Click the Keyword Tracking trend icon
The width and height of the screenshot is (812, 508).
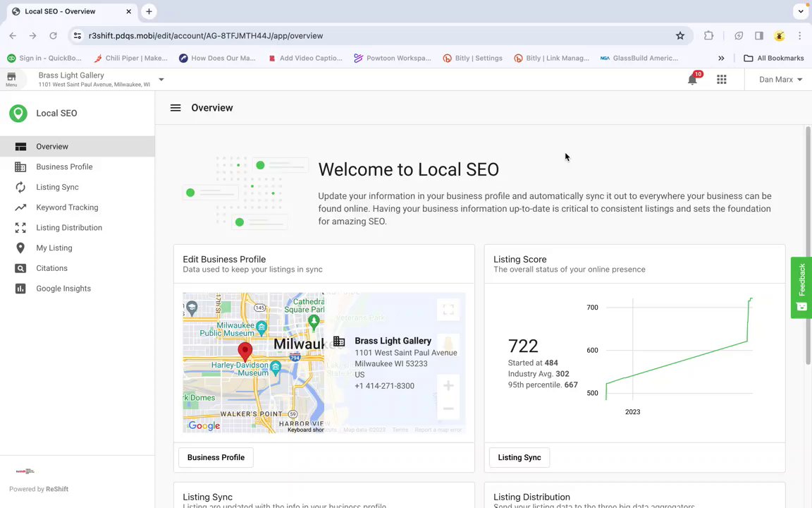tap(20, 207)
